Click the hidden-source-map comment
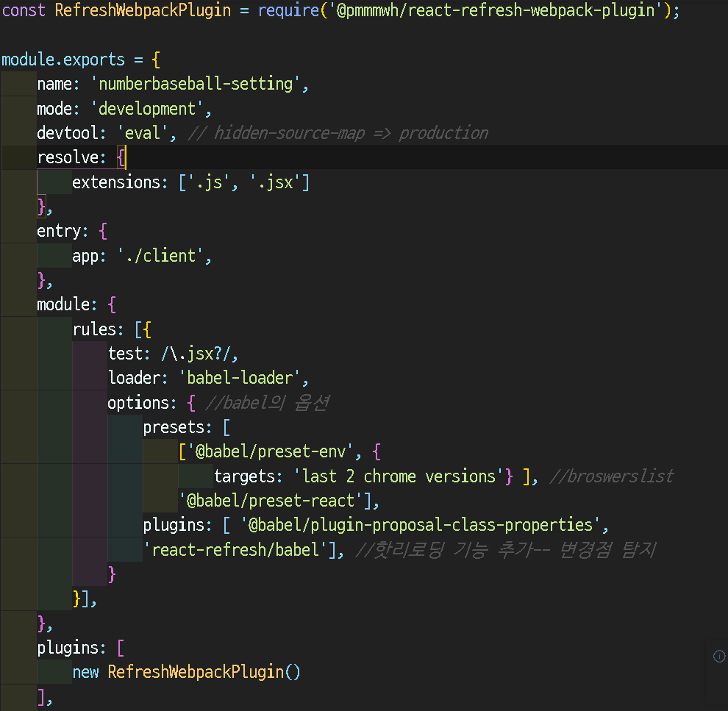728x711 pixels. tap(338, 133)
